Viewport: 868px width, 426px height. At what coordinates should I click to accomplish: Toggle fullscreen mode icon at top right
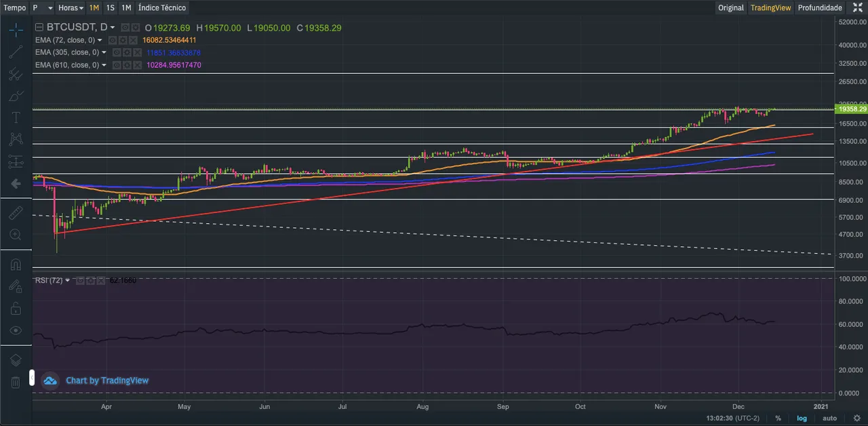[858, 7]
